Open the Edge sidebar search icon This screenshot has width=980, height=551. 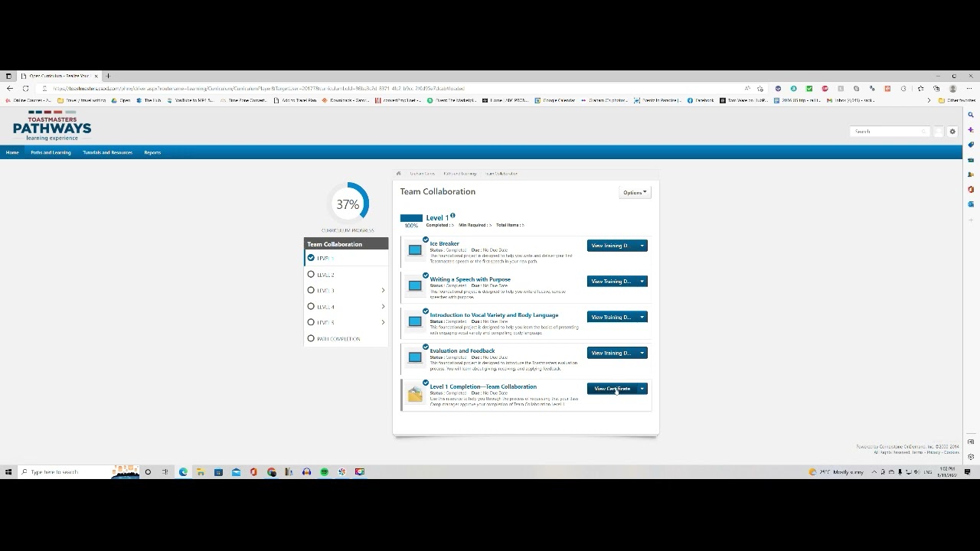[x=971, y=115]
